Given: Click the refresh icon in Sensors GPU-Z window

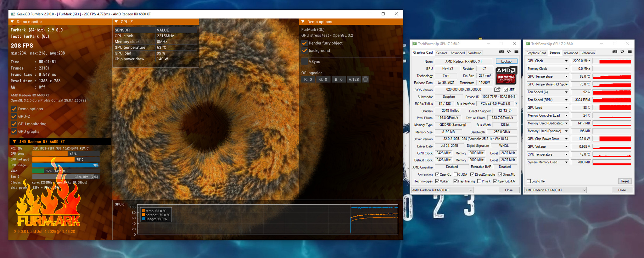Looking at the screenshot, I should tap(622, 52).
